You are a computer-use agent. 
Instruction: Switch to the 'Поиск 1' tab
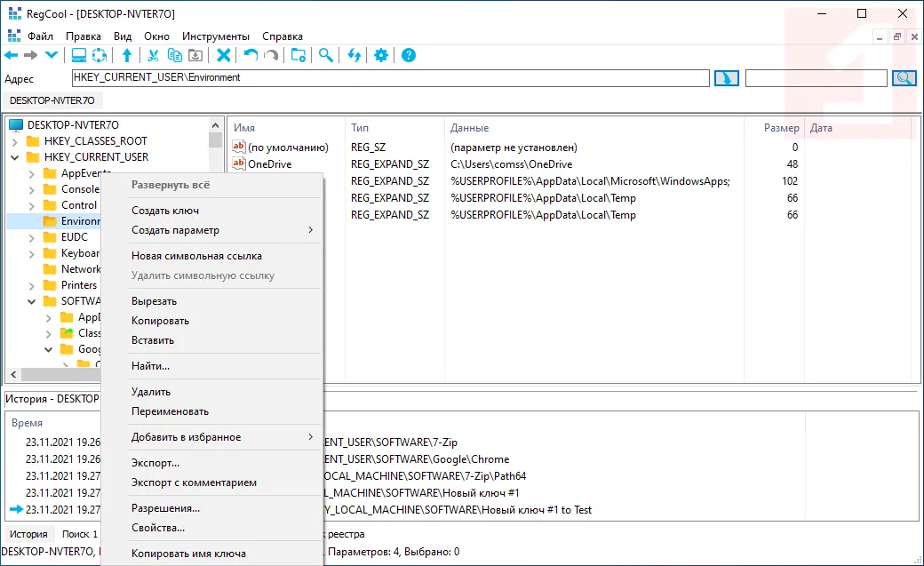pyautogui.click(x=79, y=534)
